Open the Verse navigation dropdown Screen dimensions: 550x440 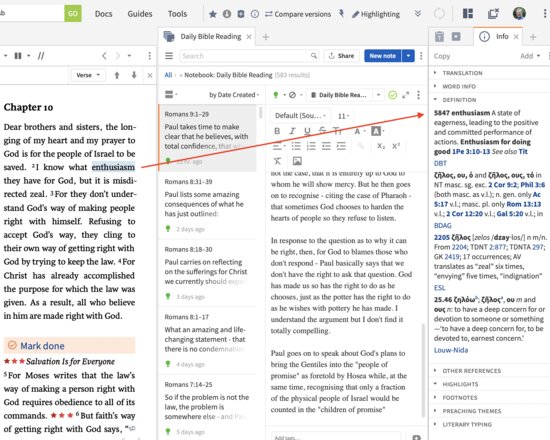point(88,75)
